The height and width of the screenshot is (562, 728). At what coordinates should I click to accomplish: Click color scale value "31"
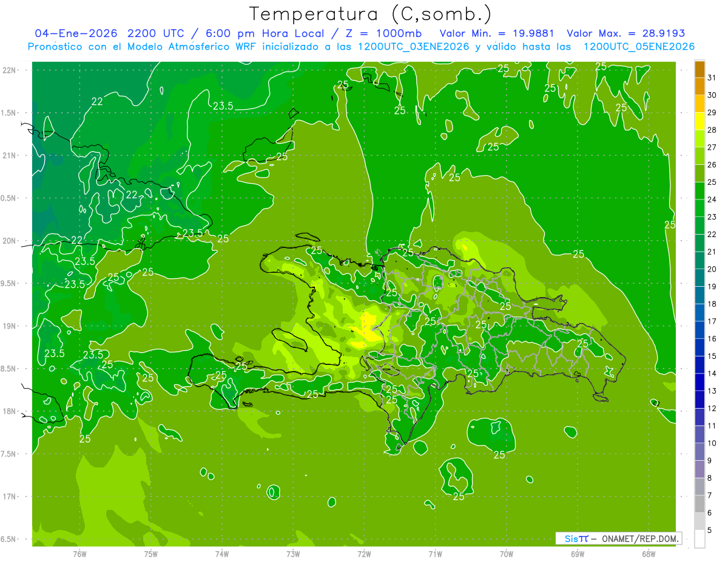point(712,78)
